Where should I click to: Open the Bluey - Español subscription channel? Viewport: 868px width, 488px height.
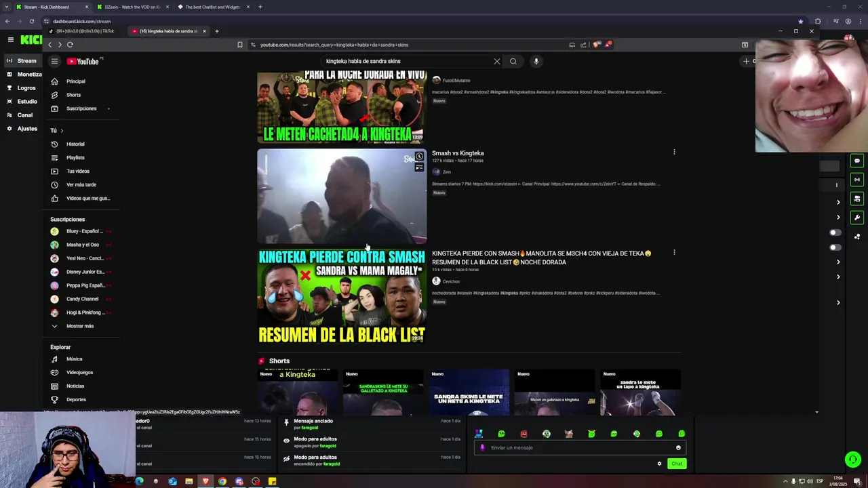80,231
